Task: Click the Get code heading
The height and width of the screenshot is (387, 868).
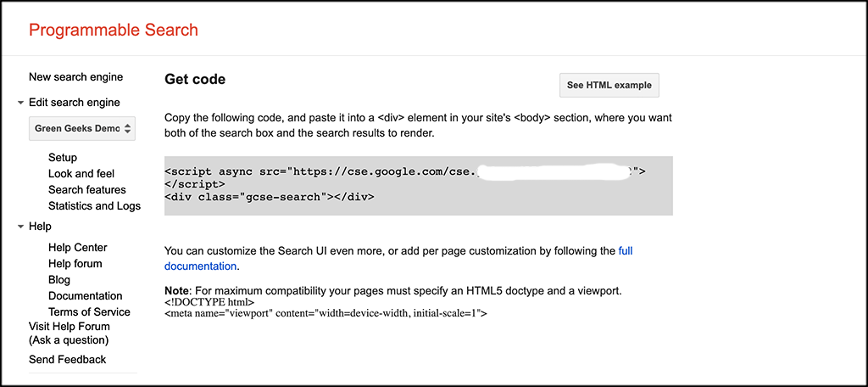Action: [x=195, y=79]
